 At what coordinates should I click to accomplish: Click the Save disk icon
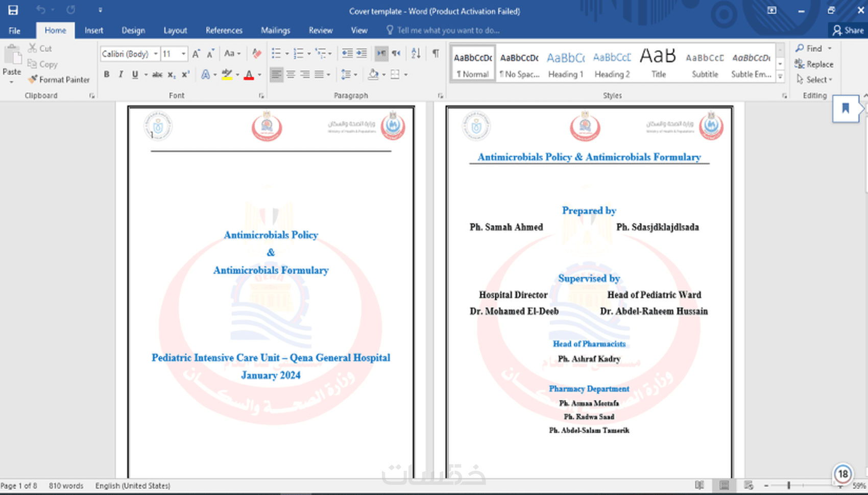pos(13,10)
